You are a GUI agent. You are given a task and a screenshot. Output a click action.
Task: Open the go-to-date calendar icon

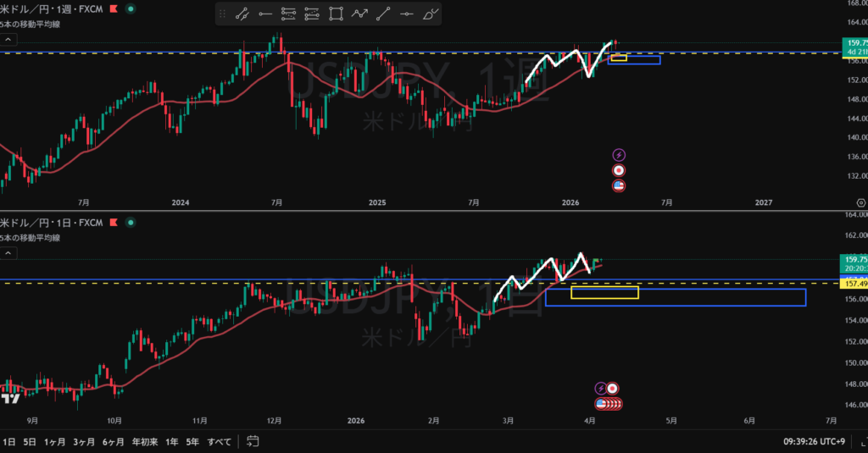pyautogui.click(x=252, y=441)
